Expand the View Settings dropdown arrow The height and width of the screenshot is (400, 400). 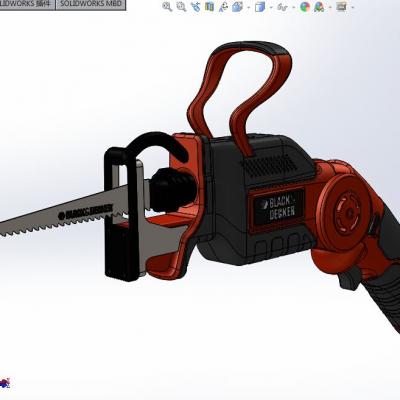pyautogui.click(x=352, y=7)
